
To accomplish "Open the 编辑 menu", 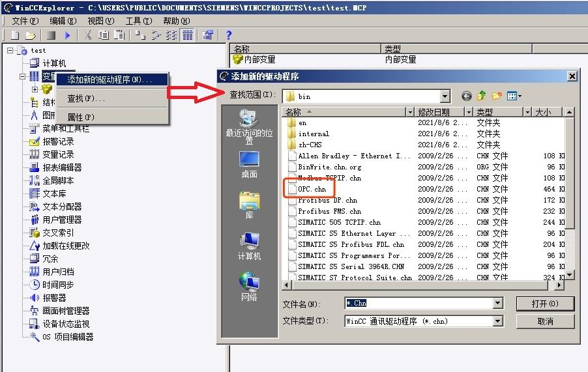I will click(63, 21).
